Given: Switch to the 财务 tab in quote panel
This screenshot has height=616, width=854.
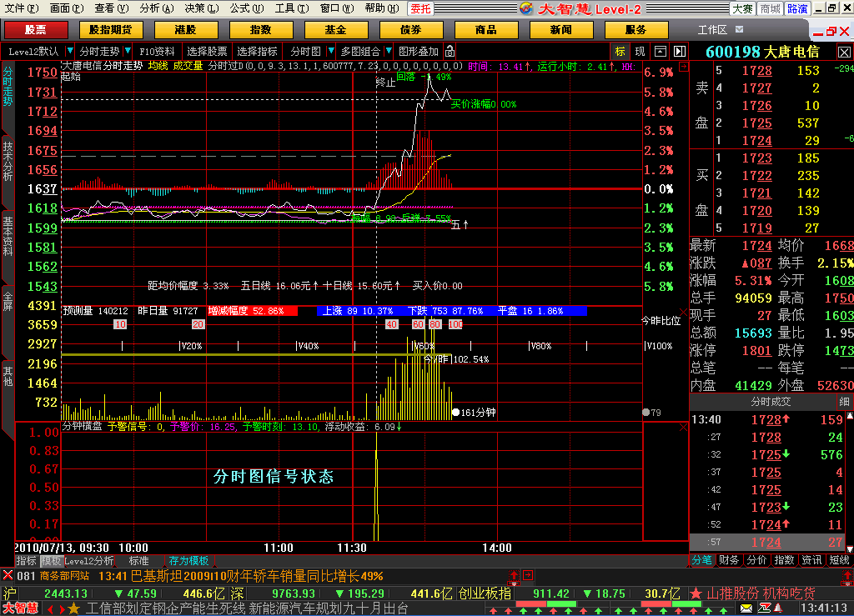Looking at the screenshot, I should (729, 560).
